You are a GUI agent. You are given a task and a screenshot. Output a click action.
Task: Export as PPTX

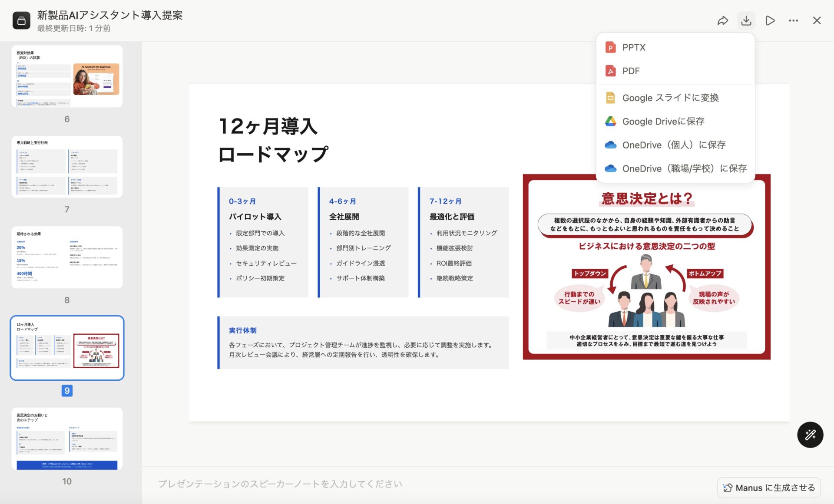[x=633, y=47]
